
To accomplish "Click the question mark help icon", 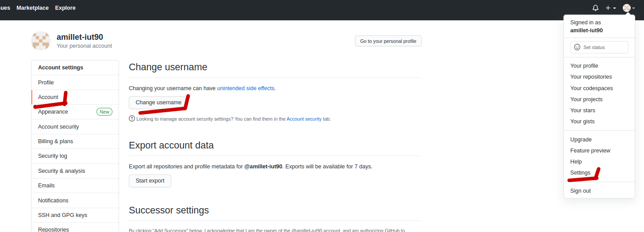I will click(131, 118).
